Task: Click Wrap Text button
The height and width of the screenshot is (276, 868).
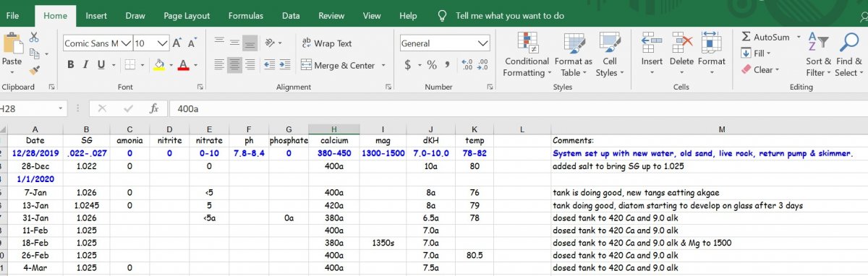Action: coord(327,43)
